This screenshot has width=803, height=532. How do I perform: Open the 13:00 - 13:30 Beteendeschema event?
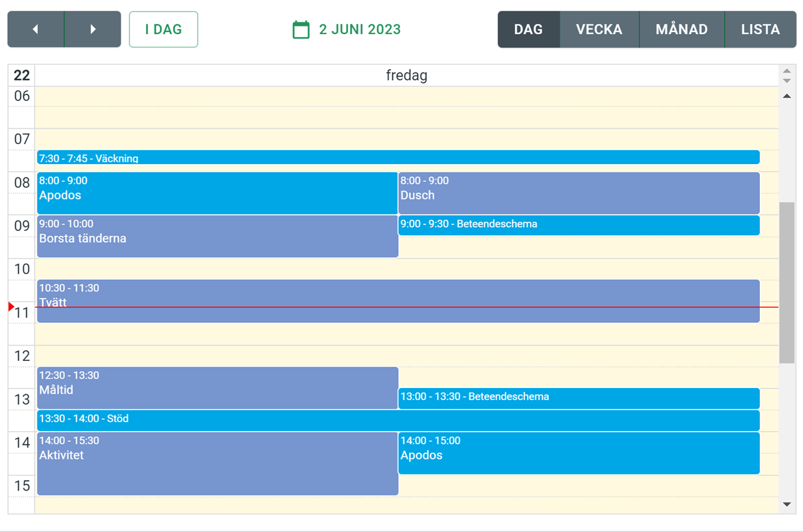click(579, 398)
